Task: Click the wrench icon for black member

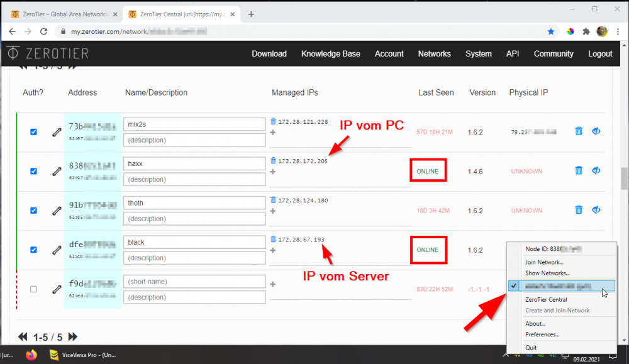Action: coord(57,250)
